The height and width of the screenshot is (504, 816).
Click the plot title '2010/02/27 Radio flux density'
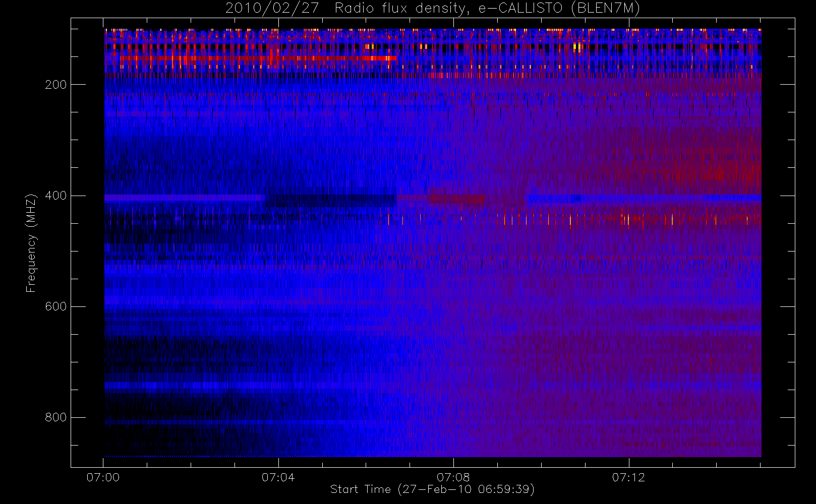tap(433, 9)
